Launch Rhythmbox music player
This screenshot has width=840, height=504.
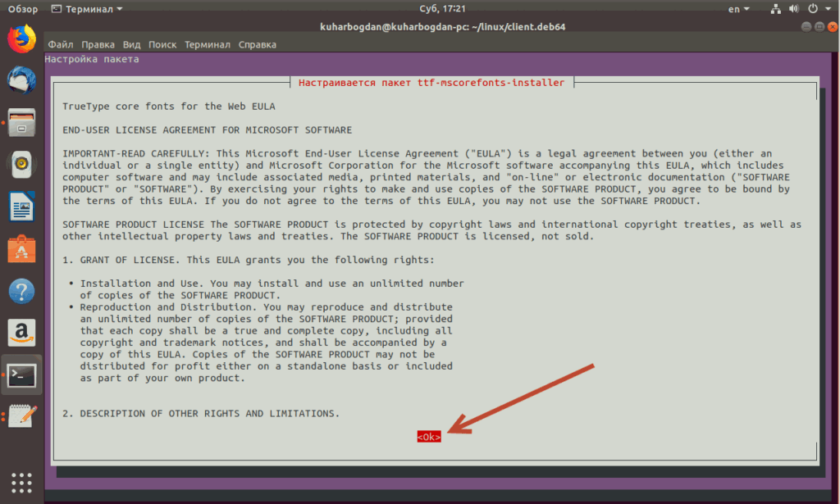(22, 165)
